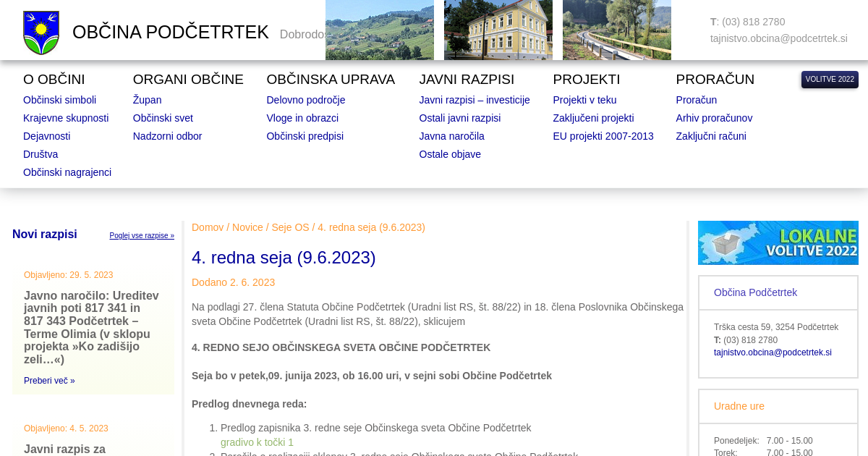Open the Lokalne Volitve 2022 banner
868x456 pixels.
[x=778, y=242]
